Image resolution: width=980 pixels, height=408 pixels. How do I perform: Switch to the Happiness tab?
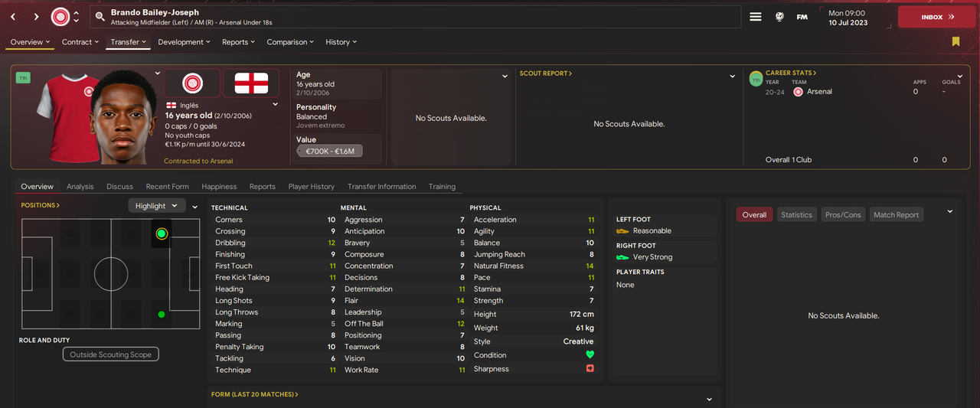tap(219, 187)
